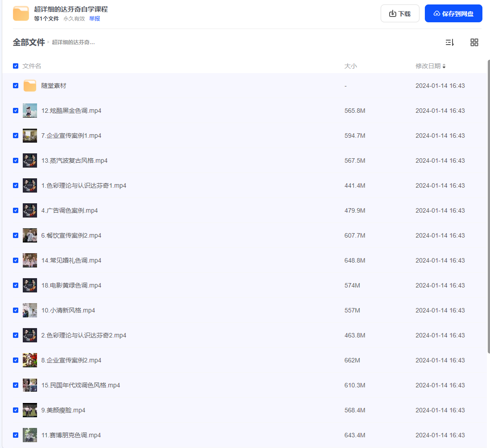Click thumbnail of 12.炫酷黑金色调.mp4
This screenshot has width=490, height=448.
pos(30,111)
